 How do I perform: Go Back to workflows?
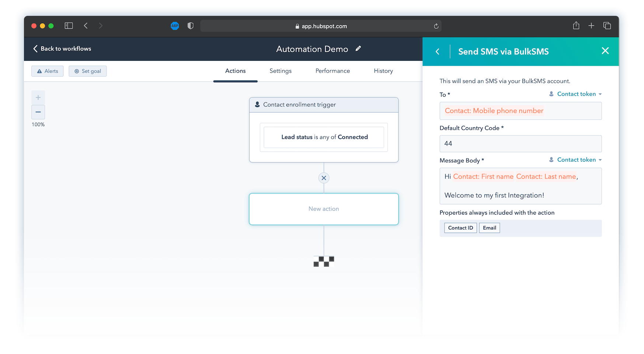(62, 49)
